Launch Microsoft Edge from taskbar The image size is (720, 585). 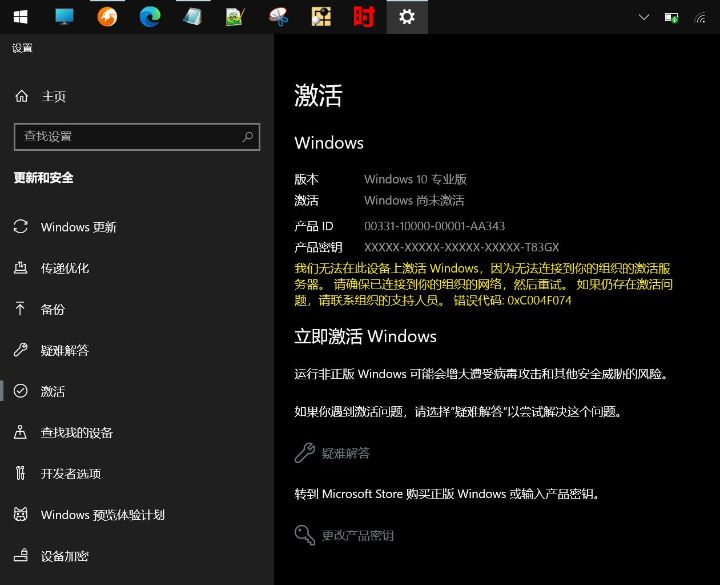150,17
